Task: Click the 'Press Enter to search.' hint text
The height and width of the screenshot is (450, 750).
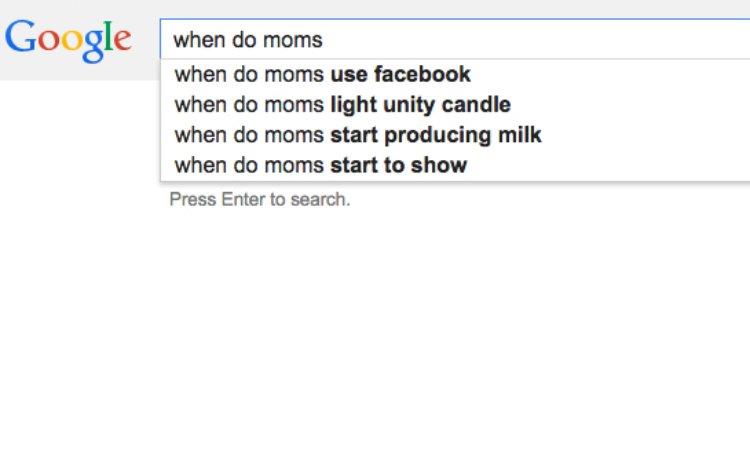Action: (x=260, y=199)
